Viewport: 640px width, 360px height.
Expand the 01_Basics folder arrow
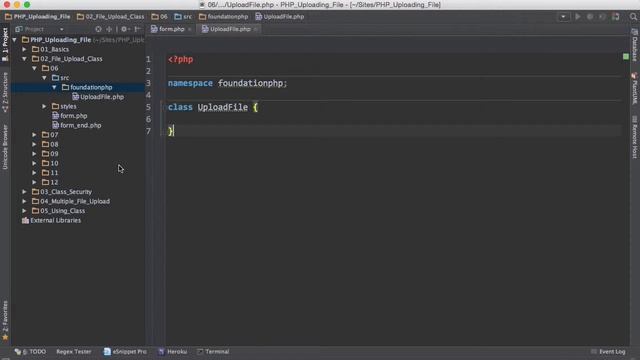pos(24,49)
